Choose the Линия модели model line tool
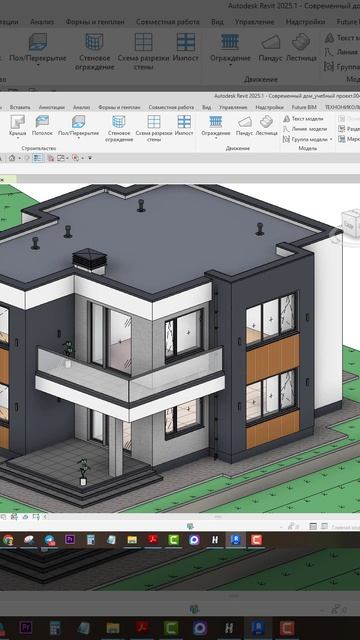Image resolution: width=360 pixels, height=640 pixels. (305, 129)
